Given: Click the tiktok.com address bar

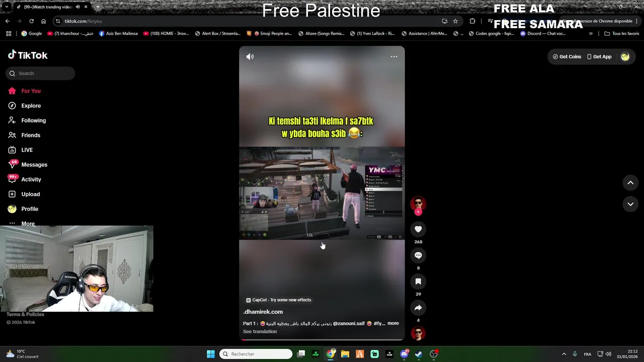Looking at the screenshot, I should (247, 21).
